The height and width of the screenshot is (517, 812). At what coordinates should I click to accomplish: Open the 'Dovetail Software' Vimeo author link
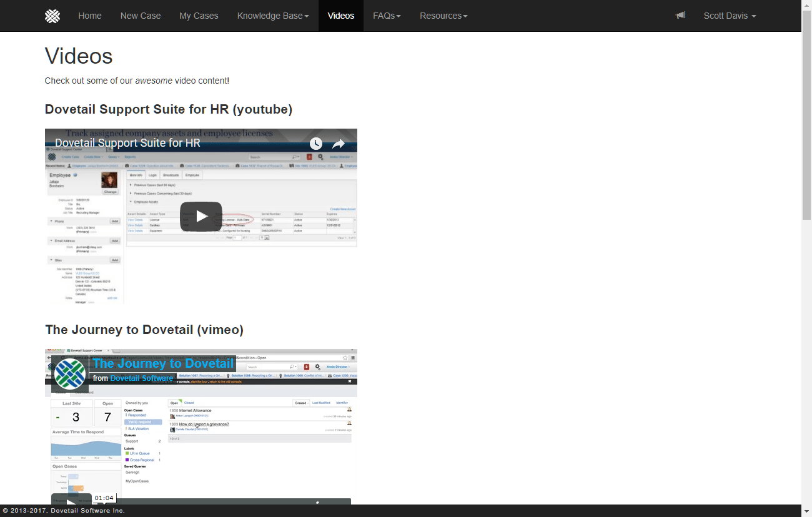point(142,378)
